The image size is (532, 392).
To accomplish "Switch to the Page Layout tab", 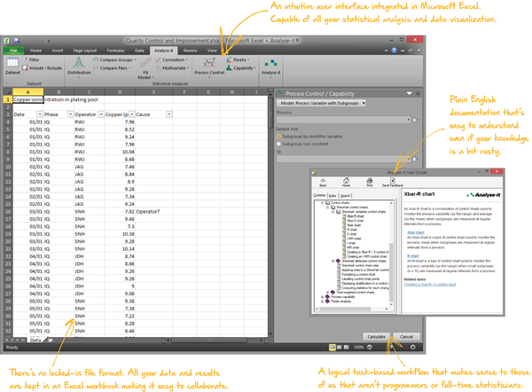I will tap(85, 51).
